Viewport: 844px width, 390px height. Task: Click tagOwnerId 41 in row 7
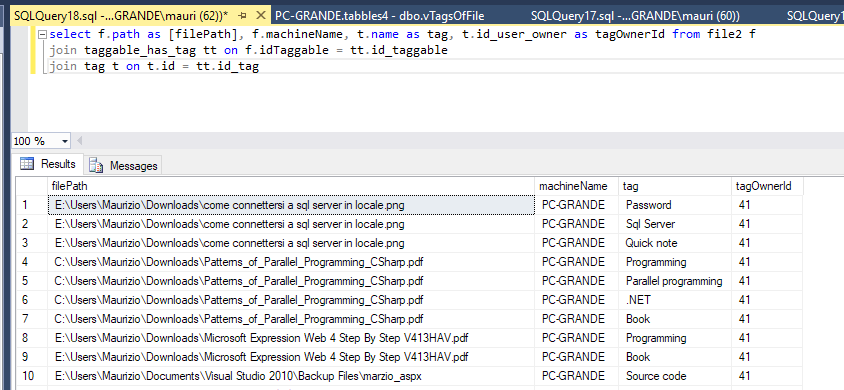[x=767, y=319]
